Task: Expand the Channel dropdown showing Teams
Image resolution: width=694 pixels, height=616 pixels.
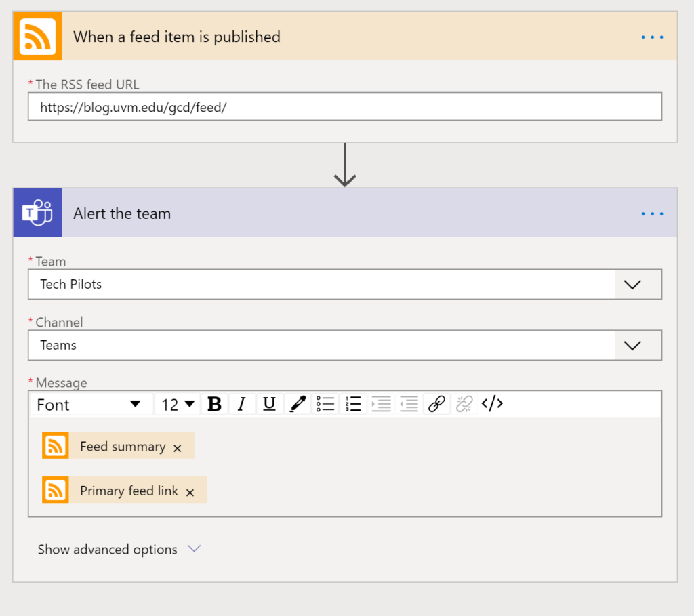Action: click(632, 346)
